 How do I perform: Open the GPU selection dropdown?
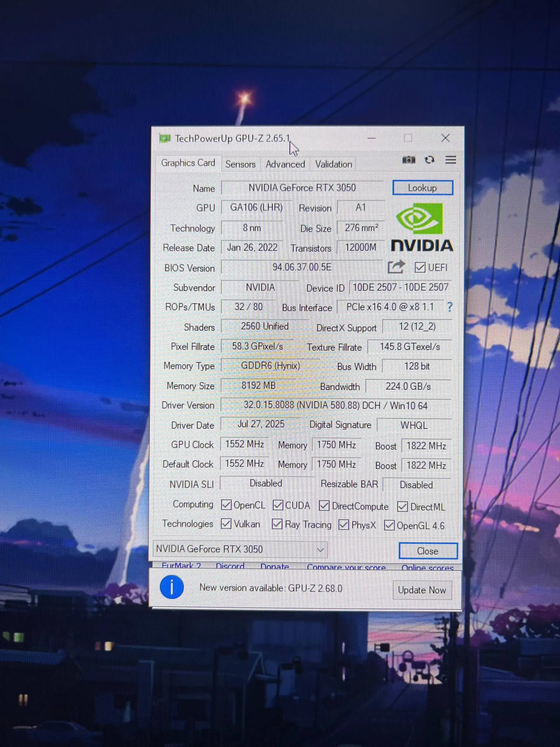[x=240, y=549]
